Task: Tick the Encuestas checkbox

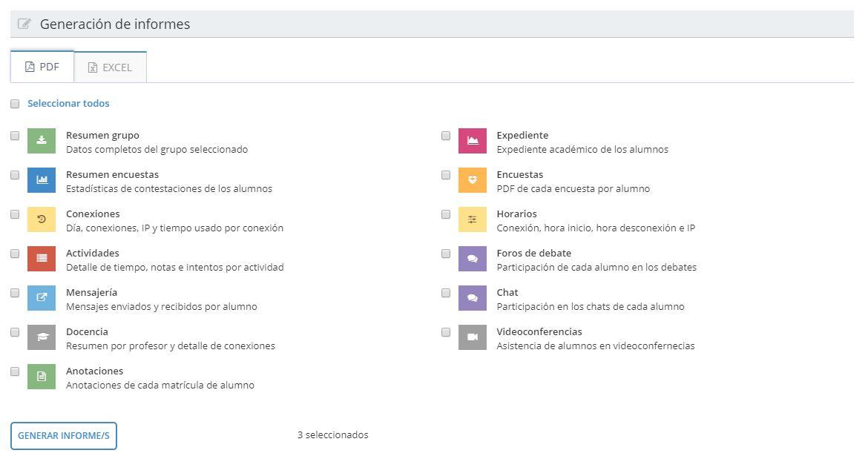Action: coord(446,175)
